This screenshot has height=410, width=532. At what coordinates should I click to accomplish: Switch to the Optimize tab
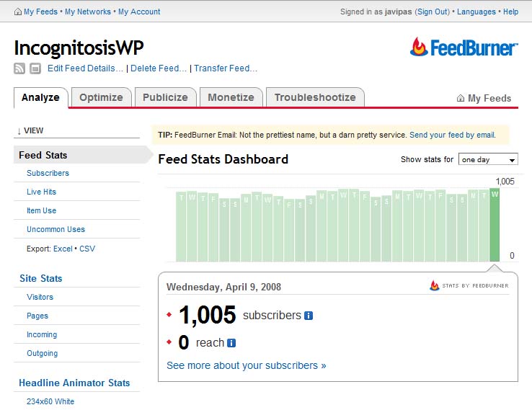[x=101, y=97]
